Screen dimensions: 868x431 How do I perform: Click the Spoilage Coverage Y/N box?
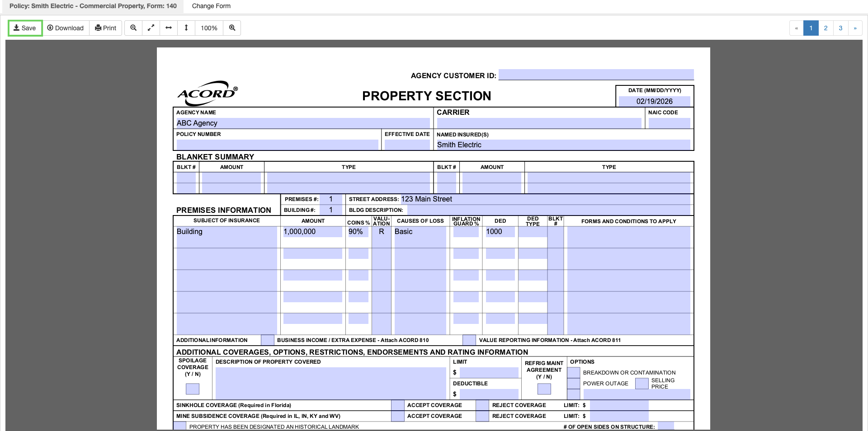(193, 389)
